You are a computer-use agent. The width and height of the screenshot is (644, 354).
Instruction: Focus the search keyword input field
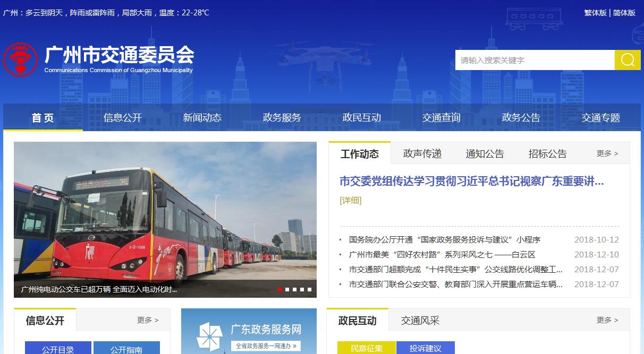(535, 60)
